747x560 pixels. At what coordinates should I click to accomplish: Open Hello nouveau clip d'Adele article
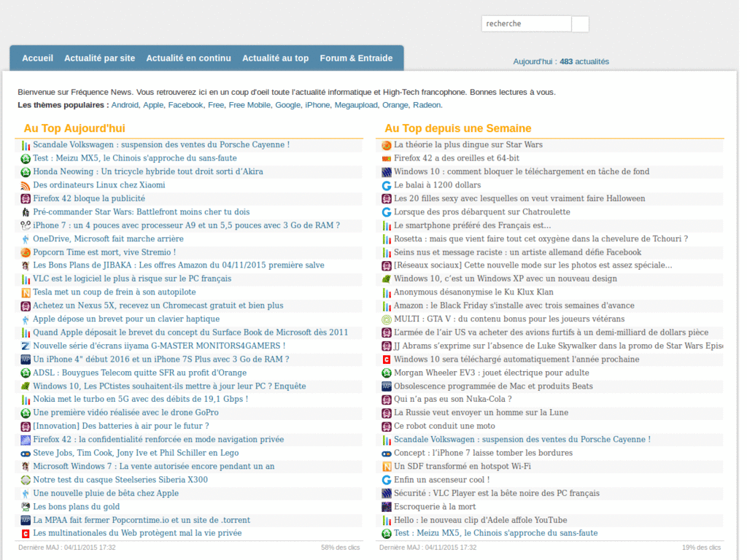pos(480,521)
